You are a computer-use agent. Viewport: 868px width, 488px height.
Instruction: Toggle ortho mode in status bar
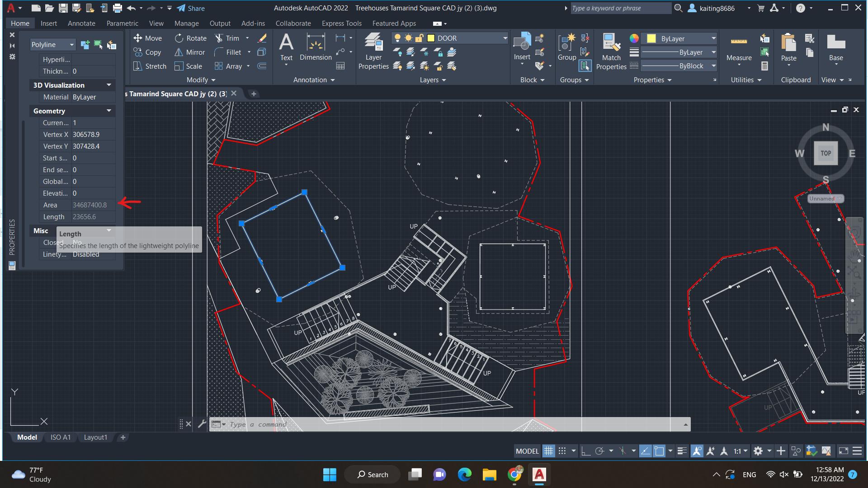click(x=586, y=451)
